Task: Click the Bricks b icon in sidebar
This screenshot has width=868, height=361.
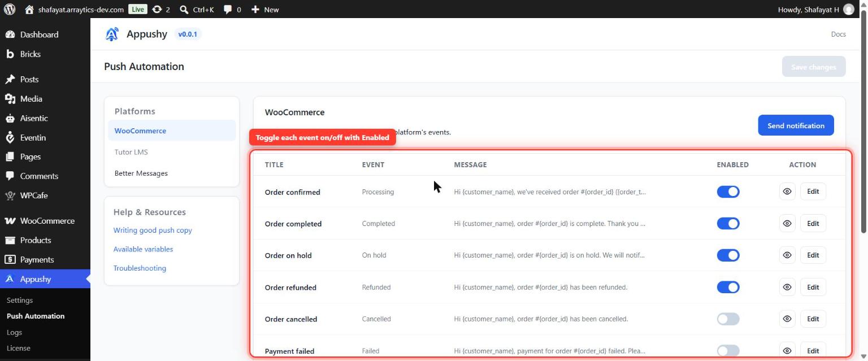Action: (x=10, y=54)
